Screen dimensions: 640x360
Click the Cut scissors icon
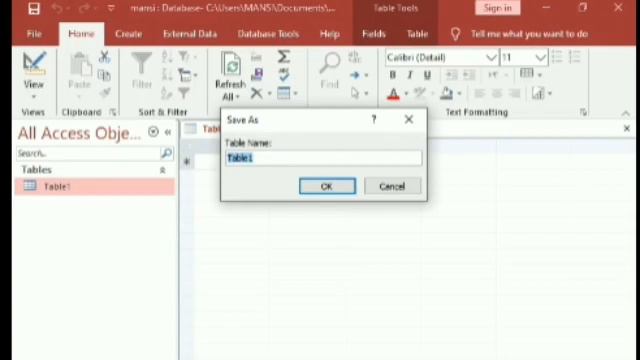(x=104, y=57)
